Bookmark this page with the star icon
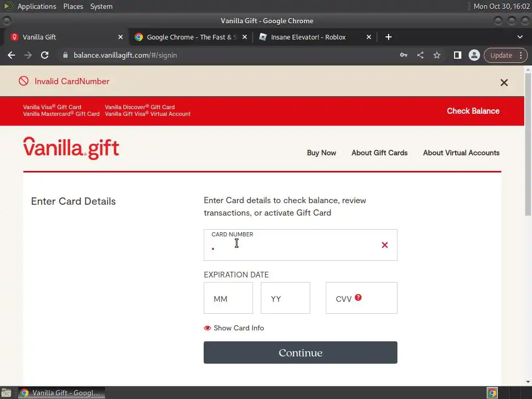This screenshot has height=399, width=532. coord(437,55)
